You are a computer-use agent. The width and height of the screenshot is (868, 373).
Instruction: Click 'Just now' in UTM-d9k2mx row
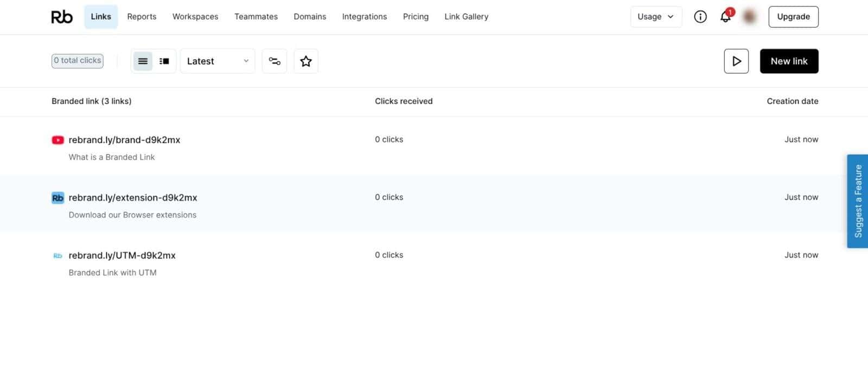(x=801, y=255)
